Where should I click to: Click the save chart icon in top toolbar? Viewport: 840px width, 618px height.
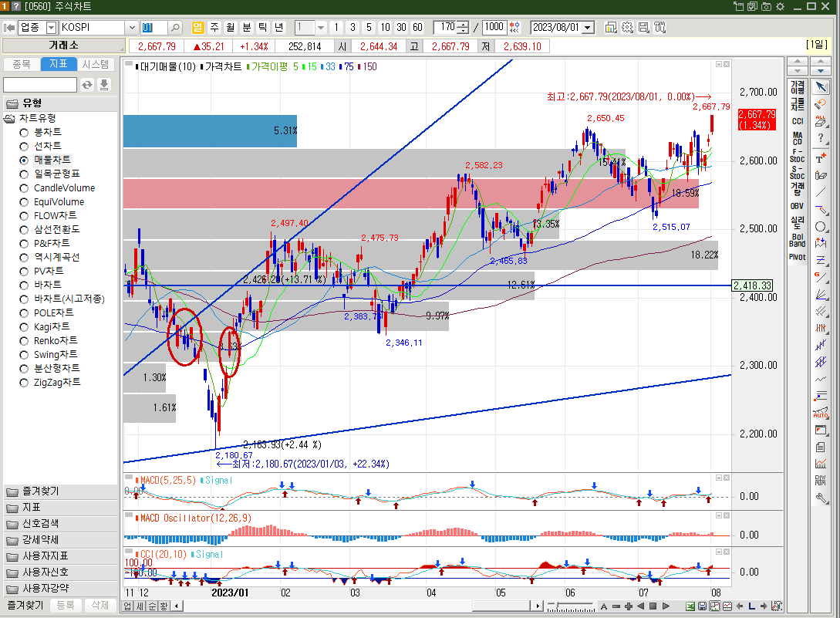click(643, 27)
